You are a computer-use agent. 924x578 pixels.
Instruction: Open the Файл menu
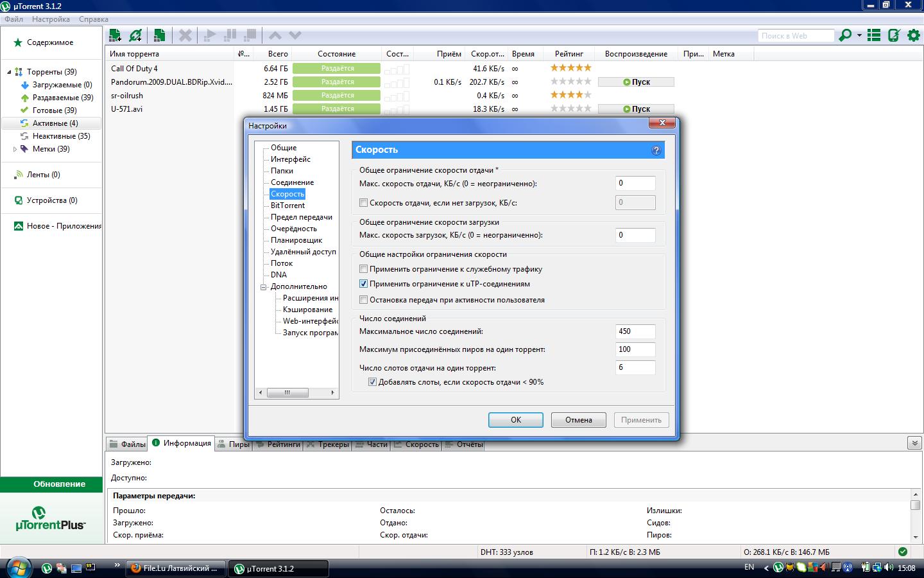point(13,19)
